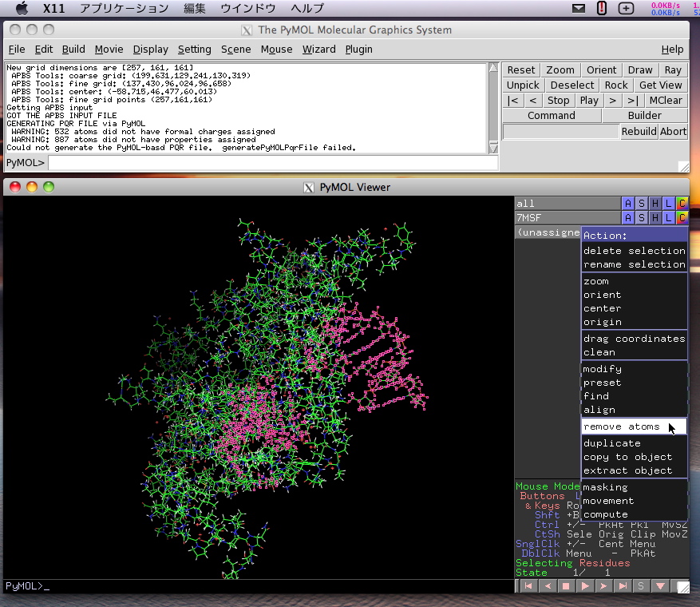Expand the 'preset' submenu
This screenshot has width=700, height=607.
[x=635, y=383]
